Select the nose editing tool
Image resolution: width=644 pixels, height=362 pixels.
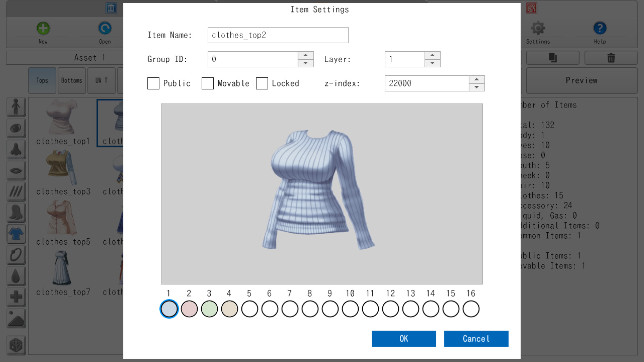(x=16, y=149)
